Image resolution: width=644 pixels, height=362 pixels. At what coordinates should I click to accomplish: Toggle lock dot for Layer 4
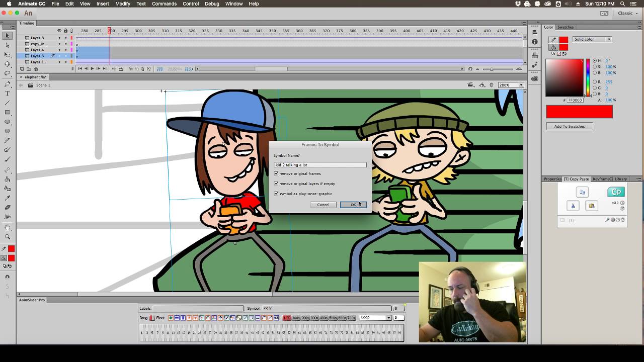tap(65, 50)
